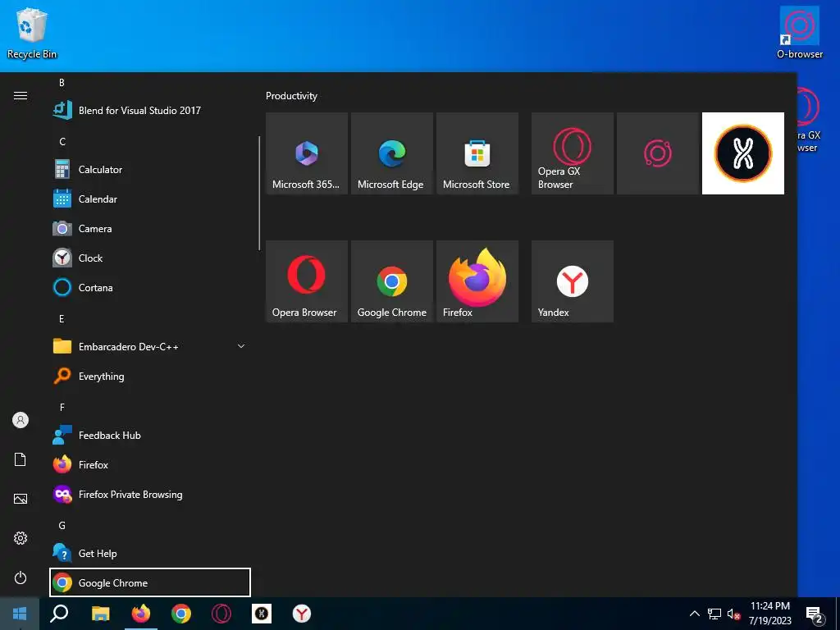The image size is (840, 630).
Task: Open Blend for Visual Studio 2017
Action: click(x=150, y=111)
